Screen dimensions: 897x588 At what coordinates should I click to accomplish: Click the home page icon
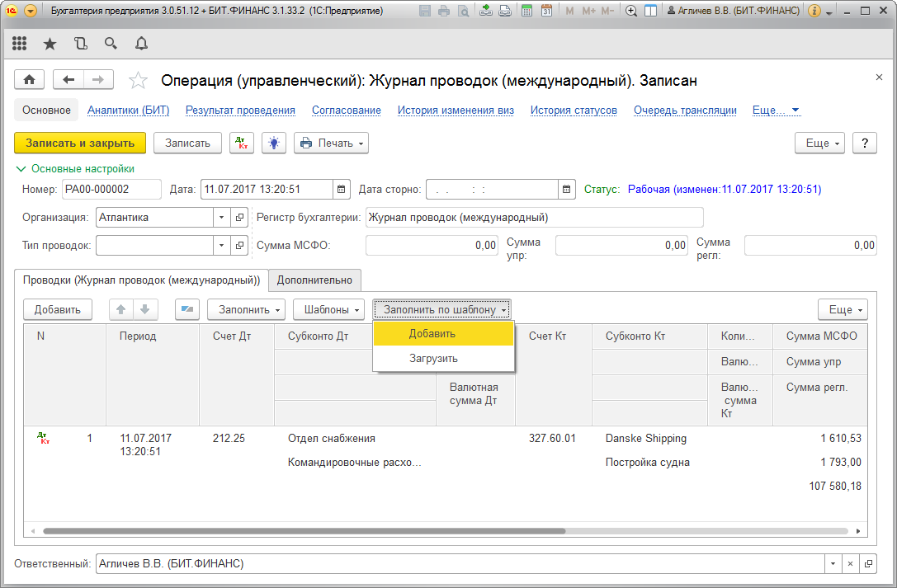click(x=30, y=79)
